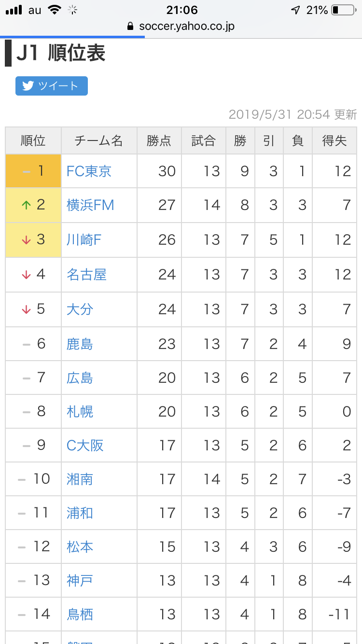Click the 勝点 column header

tap(159, 140)
